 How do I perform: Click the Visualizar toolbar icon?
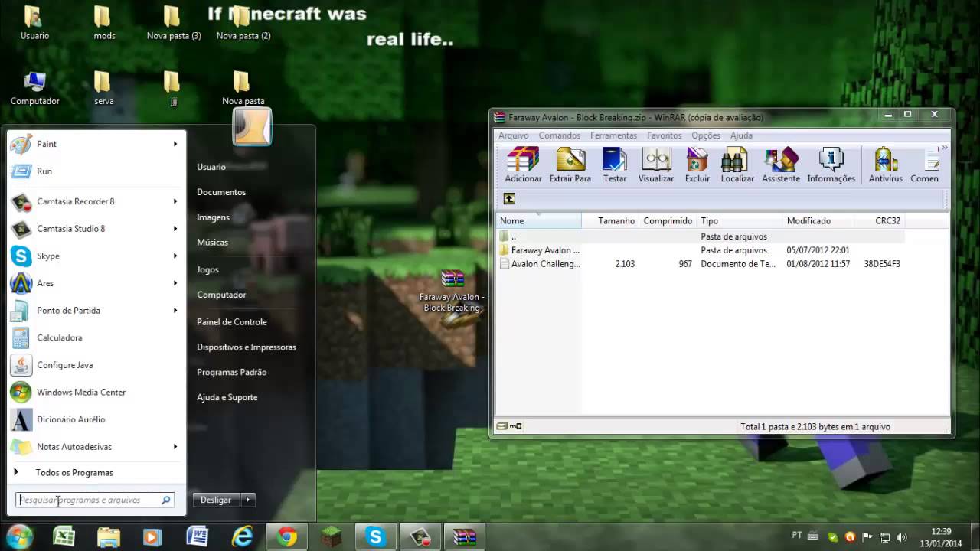tap(656, 165)
